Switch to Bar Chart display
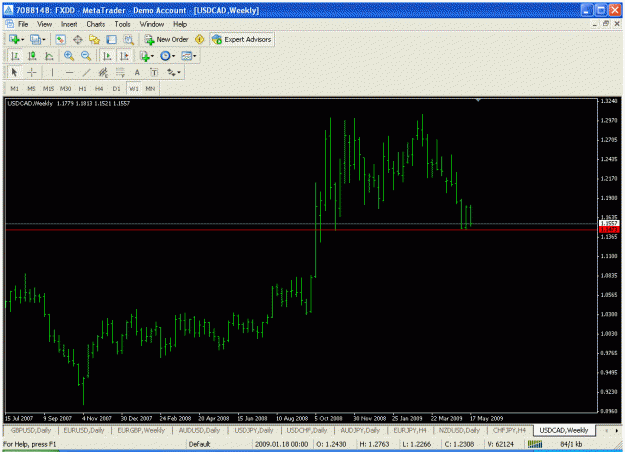The image size is (625, 452). (x=15, y=56)
